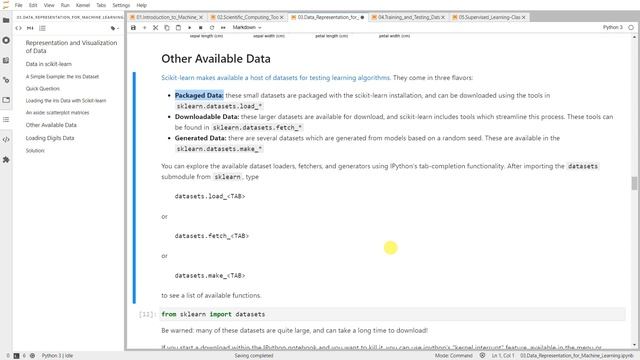Open the File Browser sidebar icon

(6, 20)
